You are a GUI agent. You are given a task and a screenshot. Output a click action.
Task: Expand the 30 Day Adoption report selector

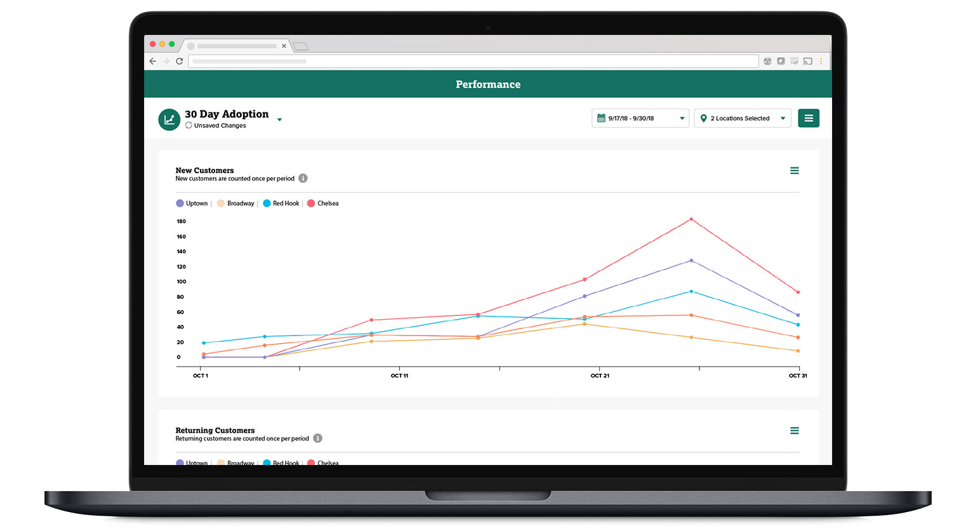[279, 118]
